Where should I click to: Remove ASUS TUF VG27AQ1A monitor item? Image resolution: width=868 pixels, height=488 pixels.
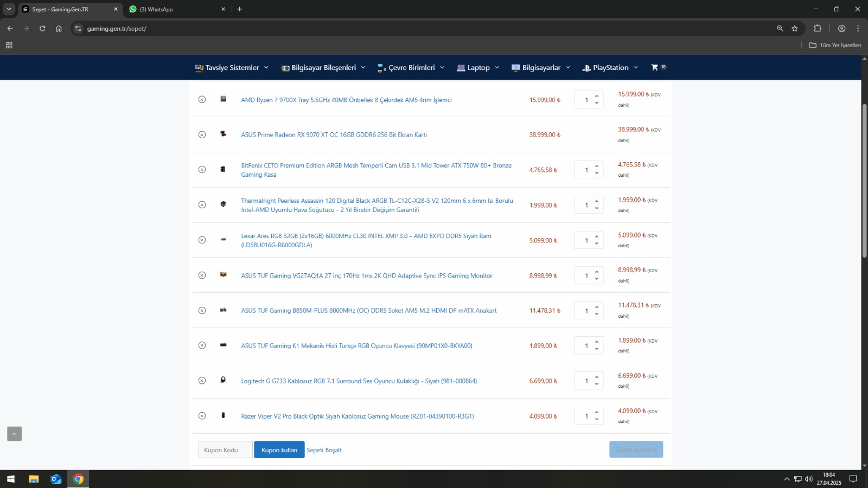[x=202, y=275]
